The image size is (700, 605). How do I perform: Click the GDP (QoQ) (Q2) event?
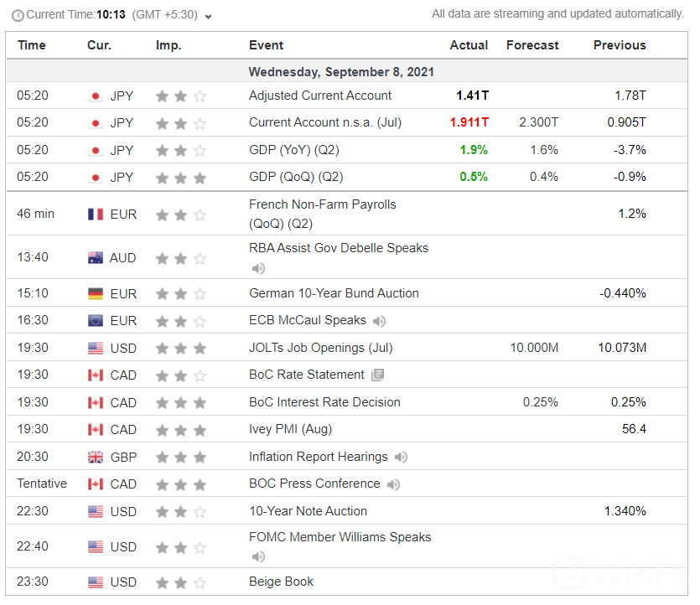[296, 177]
